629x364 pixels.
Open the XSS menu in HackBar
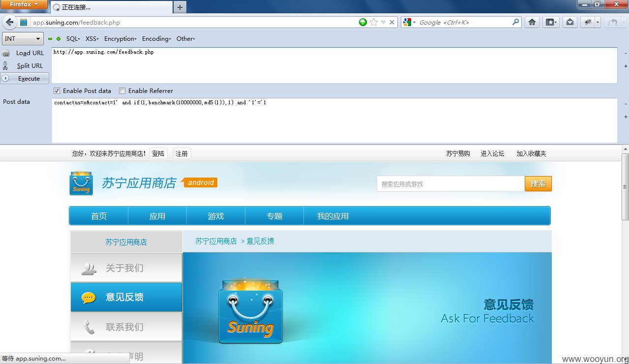92,39
